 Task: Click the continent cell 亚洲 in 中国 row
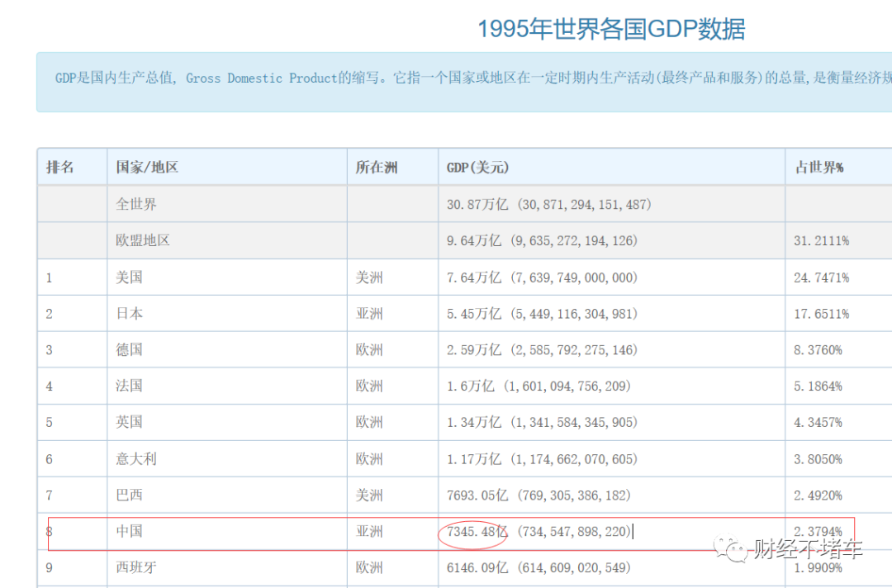pos(369,531)
